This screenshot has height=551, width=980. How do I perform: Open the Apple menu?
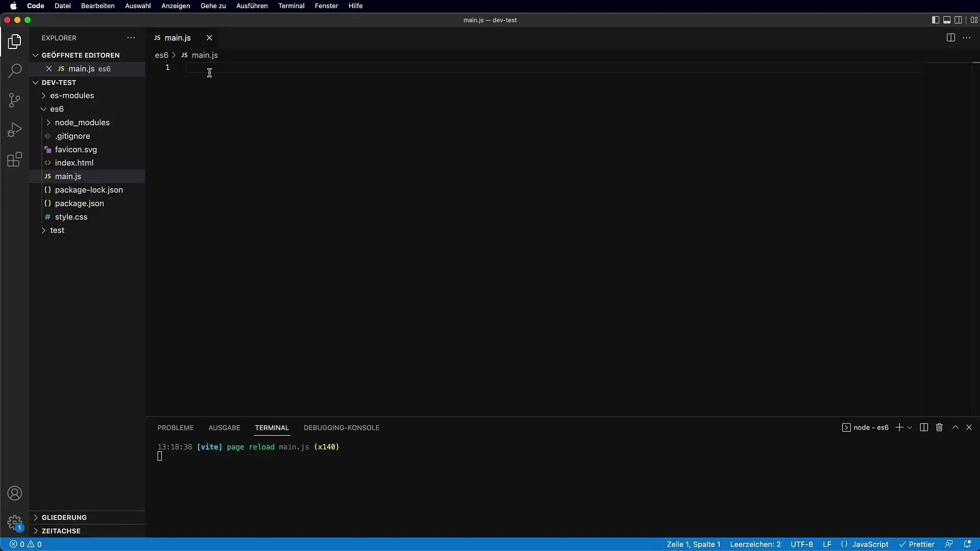[13, 6]
